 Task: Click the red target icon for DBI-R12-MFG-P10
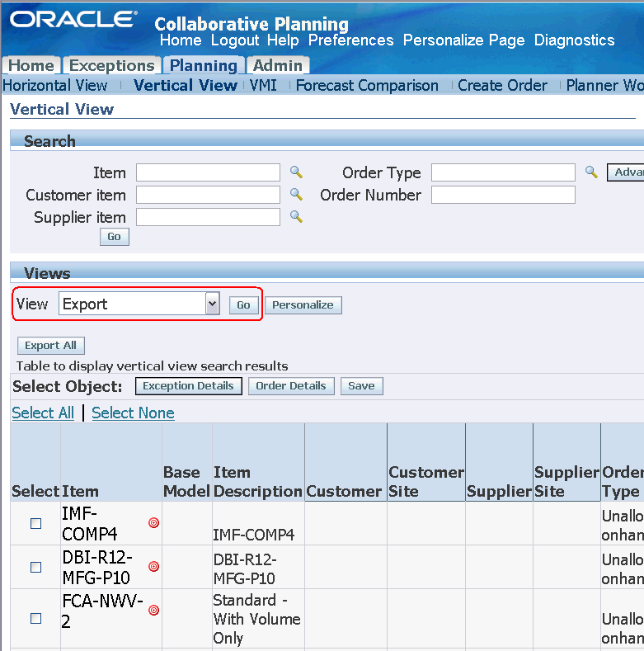[x=154, y=566]
